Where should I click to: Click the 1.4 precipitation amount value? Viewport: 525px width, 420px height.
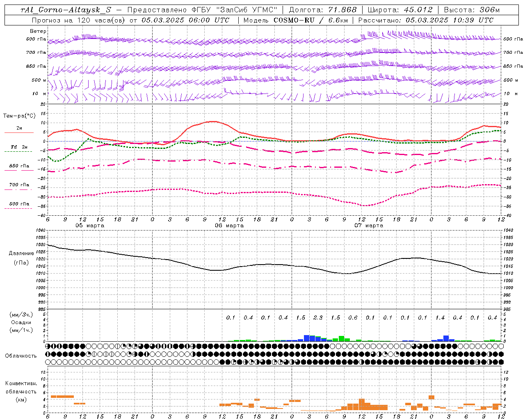pyautogui.click(x=440, y=317)
